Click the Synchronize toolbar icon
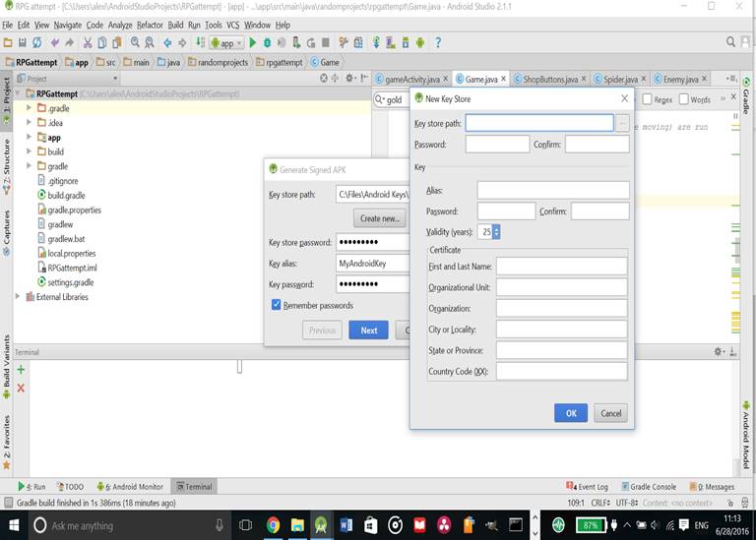The image size is (756, 540). [x=37, y=43]
